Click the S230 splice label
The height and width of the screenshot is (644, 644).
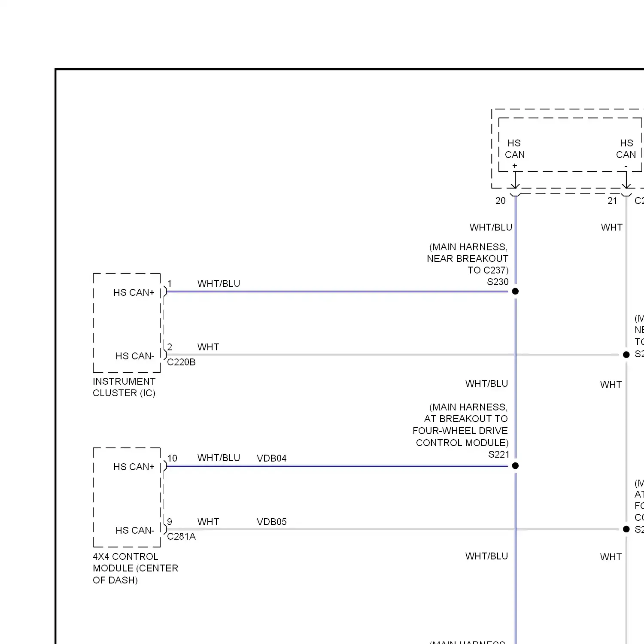pyautogui.click(x=498, y=282)
